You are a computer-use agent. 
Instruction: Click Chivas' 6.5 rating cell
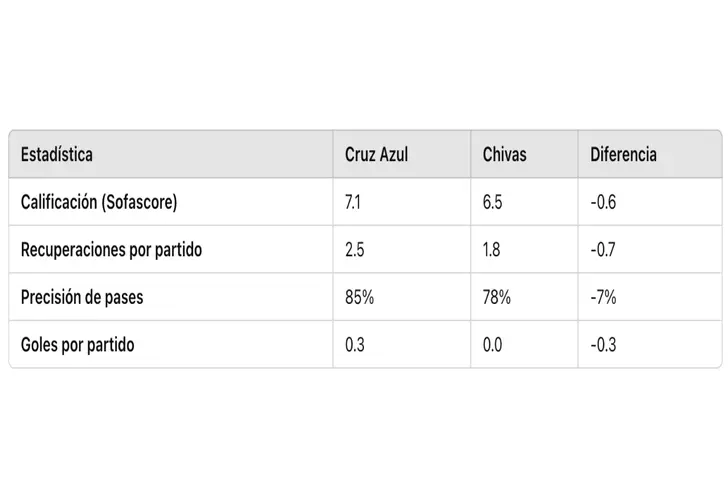tap(492, 202)
